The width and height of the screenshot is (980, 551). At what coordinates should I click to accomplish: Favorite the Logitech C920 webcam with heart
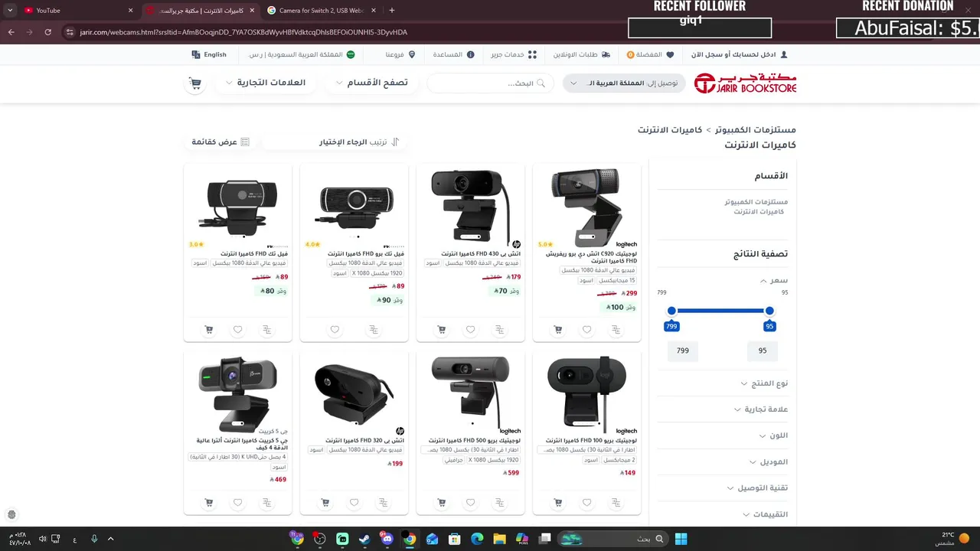point(586,330)
